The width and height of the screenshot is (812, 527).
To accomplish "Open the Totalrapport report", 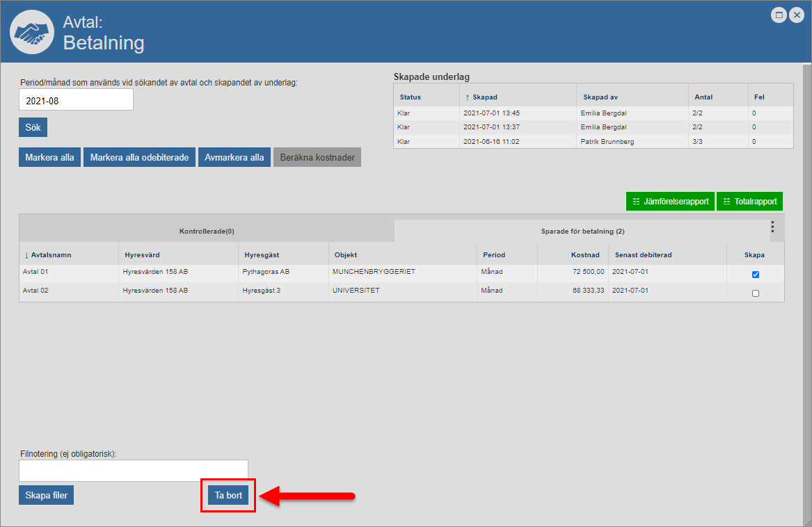I will 749,202.
